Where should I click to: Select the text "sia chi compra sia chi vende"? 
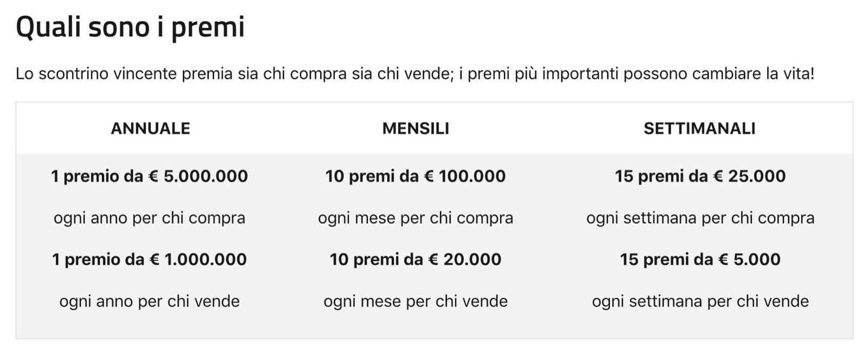coord(344,74)
